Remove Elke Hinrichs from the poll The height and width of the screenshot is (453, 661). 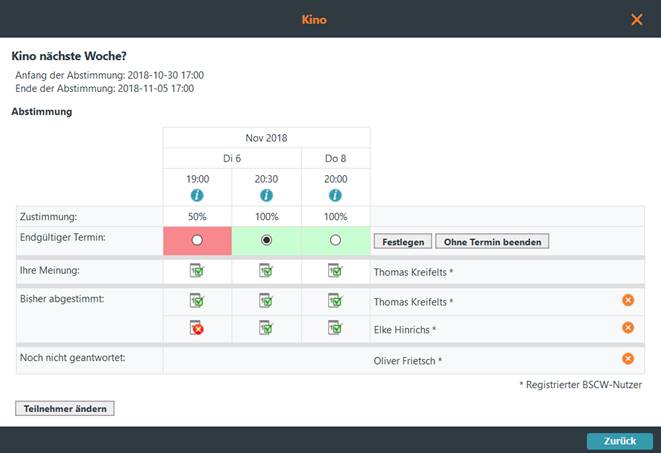click(x=628, y=328)
